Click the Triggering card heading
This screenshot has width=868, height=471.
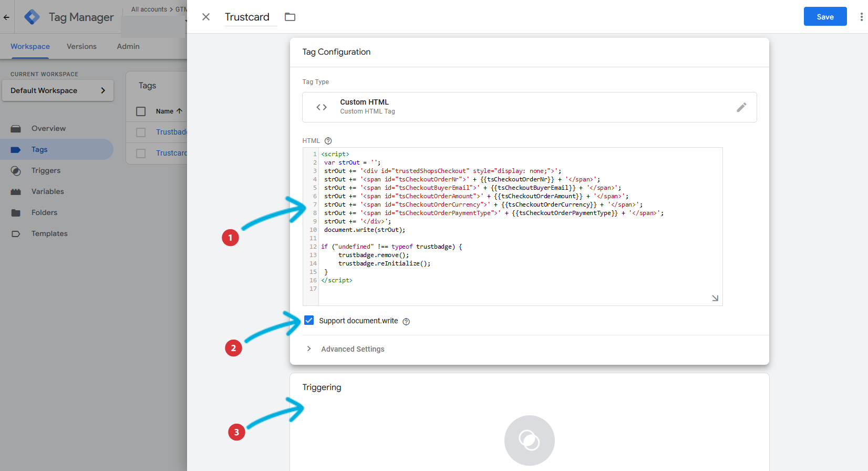322,387
